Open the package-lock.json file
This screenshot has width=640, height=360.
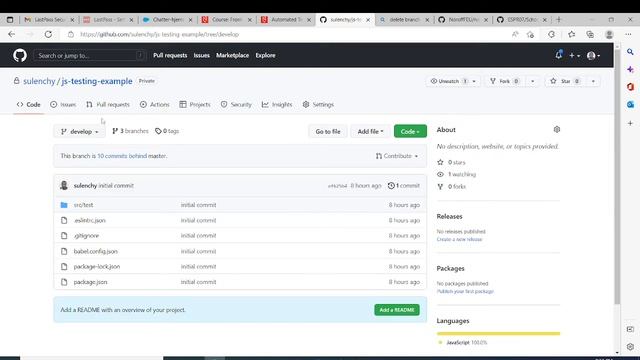click(x=97, y=267)
